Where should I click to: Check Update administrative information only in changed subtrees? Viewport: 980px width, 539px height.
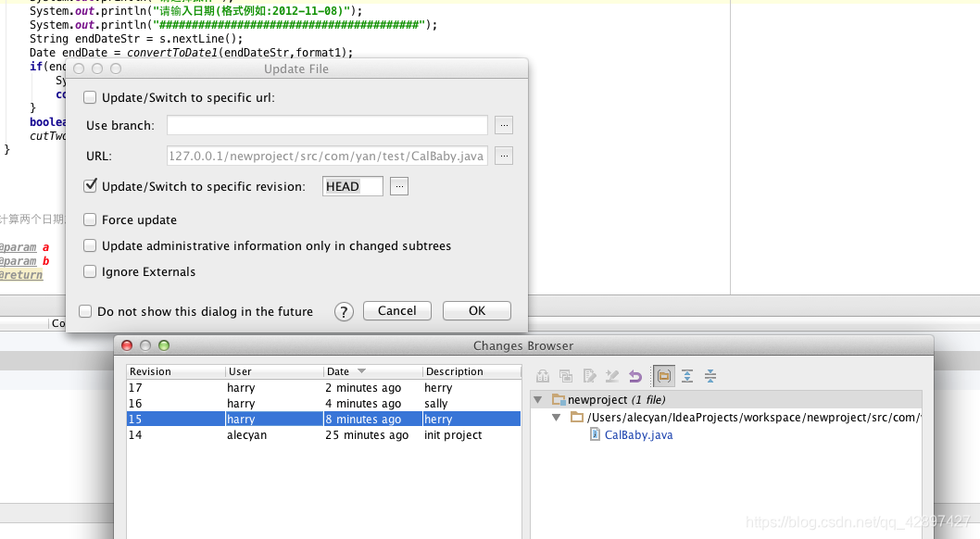point(90,245)
